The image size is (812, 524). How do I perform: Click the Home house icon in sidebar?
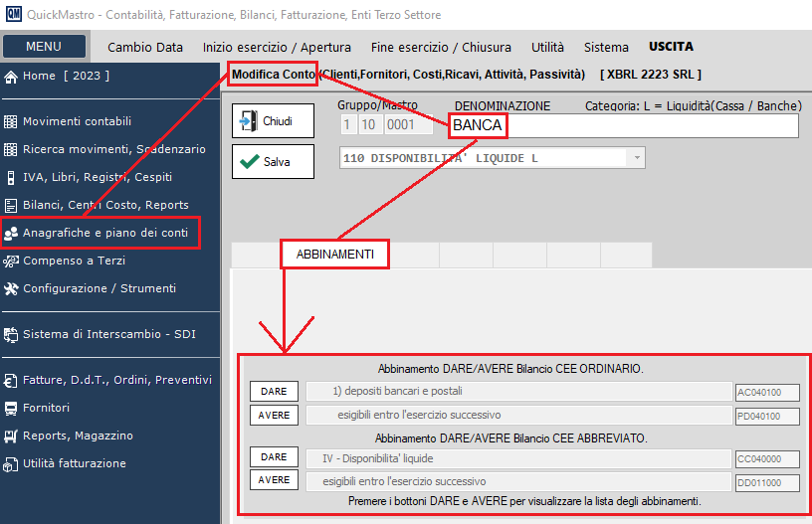11,77
